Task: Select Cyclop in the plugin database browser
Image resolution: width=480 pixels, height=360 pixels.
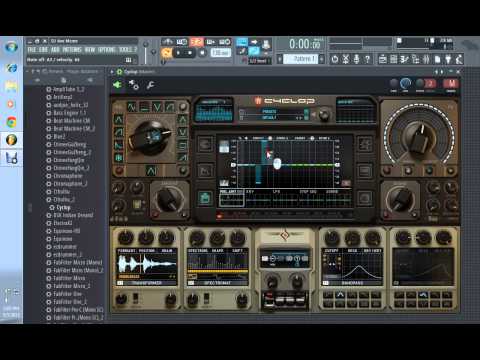Action: point(63,207)
